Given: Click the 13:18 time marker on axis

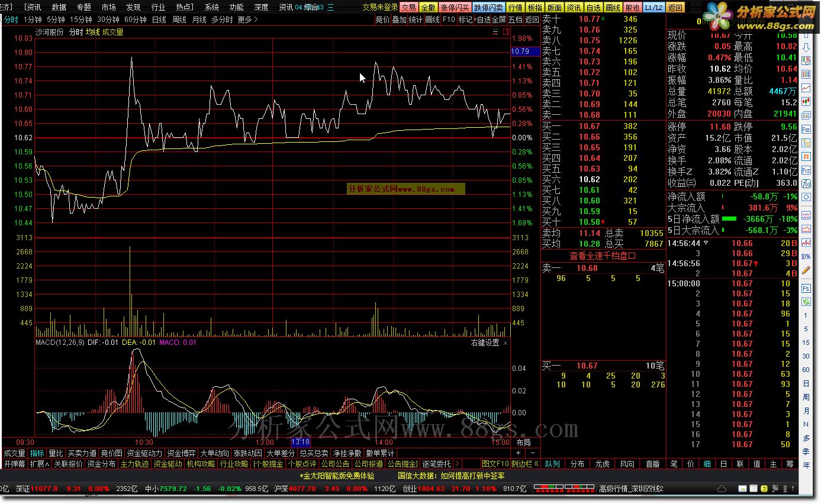Looking at the screenshot, I should point(301,442).
